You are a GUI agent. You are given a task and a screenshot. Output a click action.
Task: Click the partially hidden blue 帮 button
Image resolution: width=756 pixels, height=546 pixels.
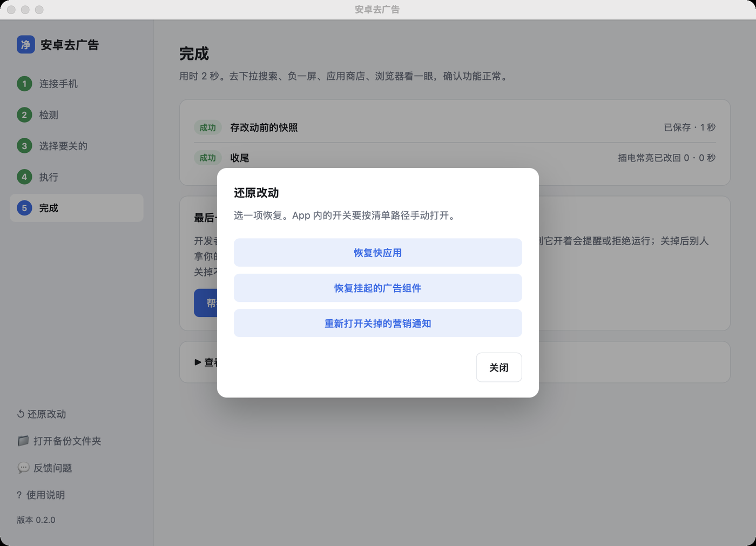[206, 303]
